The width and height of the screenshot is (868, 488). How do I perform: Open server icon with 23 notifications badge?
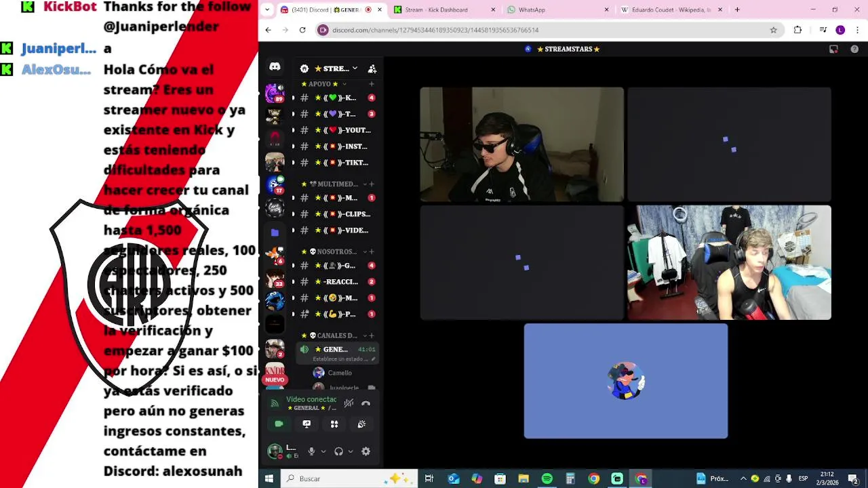coord(275,278)
